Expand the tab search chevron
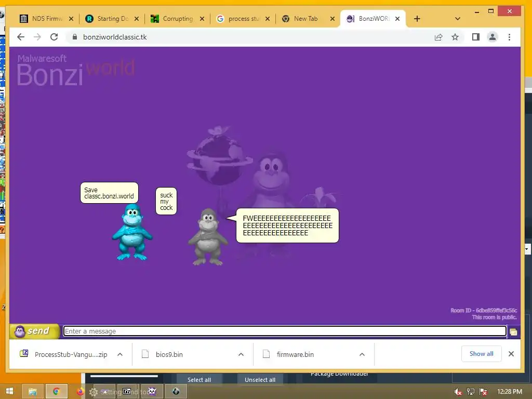The height and width of the screenshot is (399, 532). pyautogui.click(x=457, y=19)
